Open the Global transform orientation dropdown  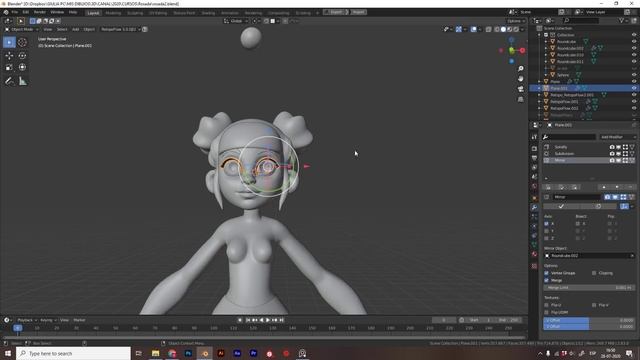236,21
